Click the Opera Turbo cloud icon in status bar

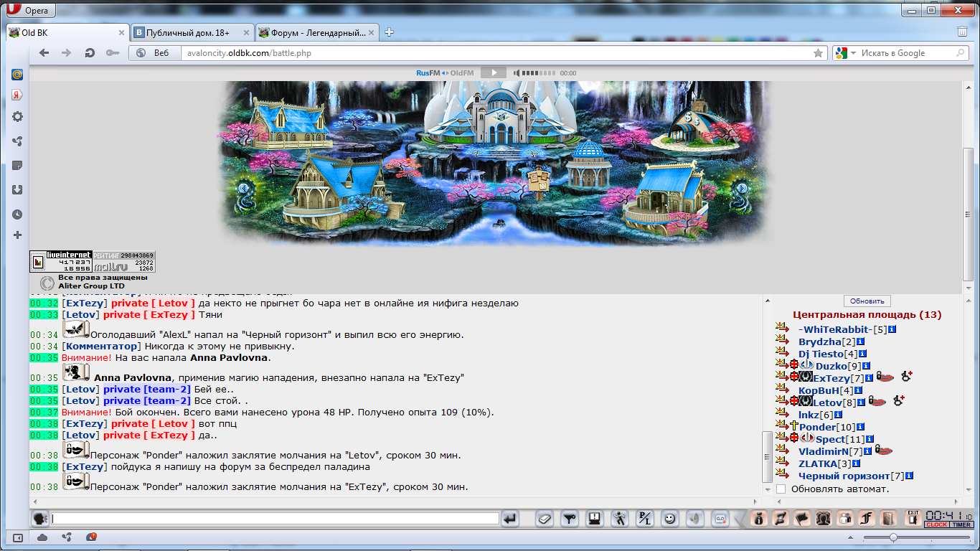pyautogui.click(x=42, y=537)
